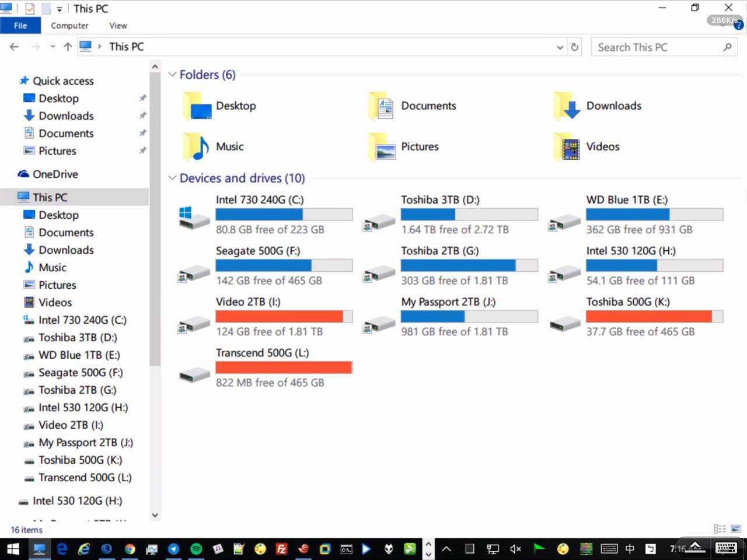Select My Passport 2TB (J:) in navigation pane
The image size is (747, 560).
(x=86, y=442)
